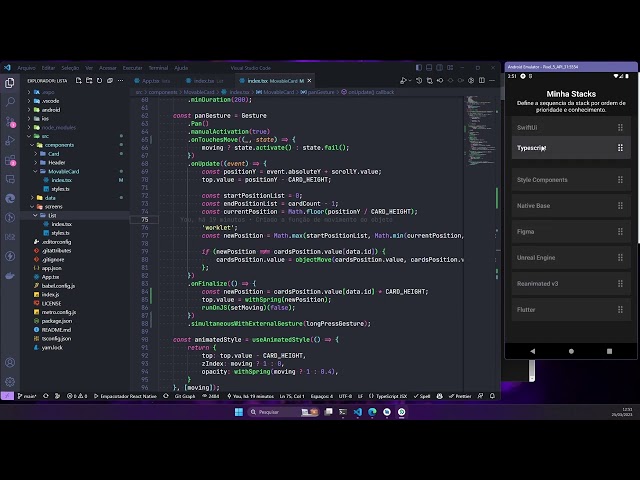The height and width of the screenshot is (480, 640).
Task: Click drag handle of Typescript card
Action: pos(620,148)
